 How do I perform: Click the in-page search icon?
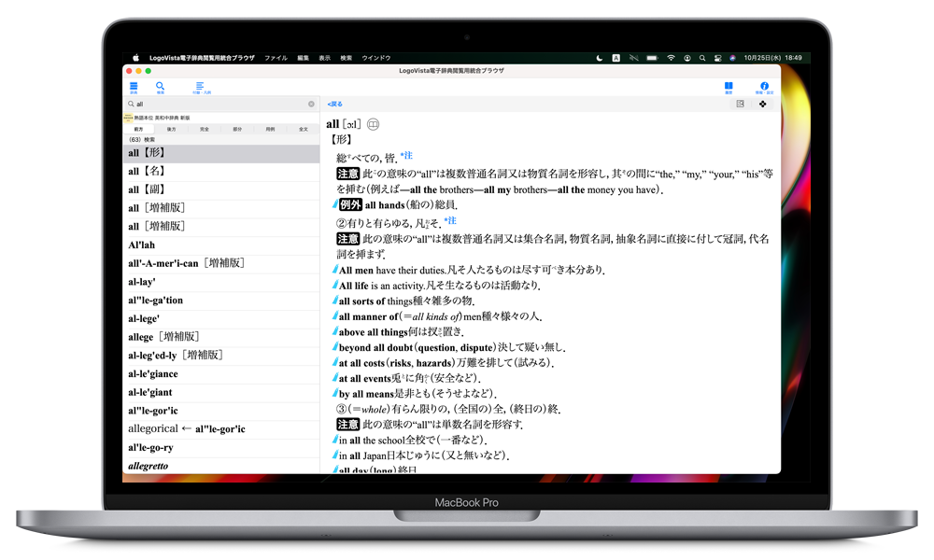[740, 104]
